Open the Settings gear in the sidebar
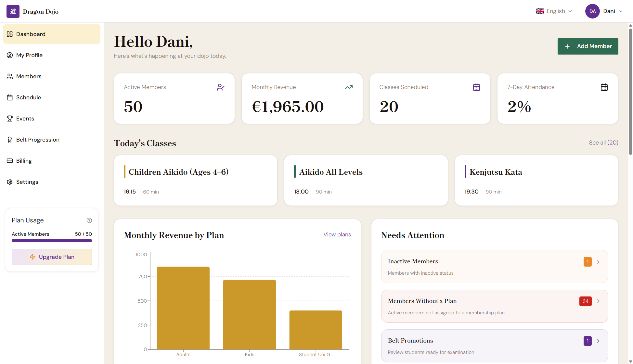The width and height of the screenshot is (633, 364). [10, 182]
